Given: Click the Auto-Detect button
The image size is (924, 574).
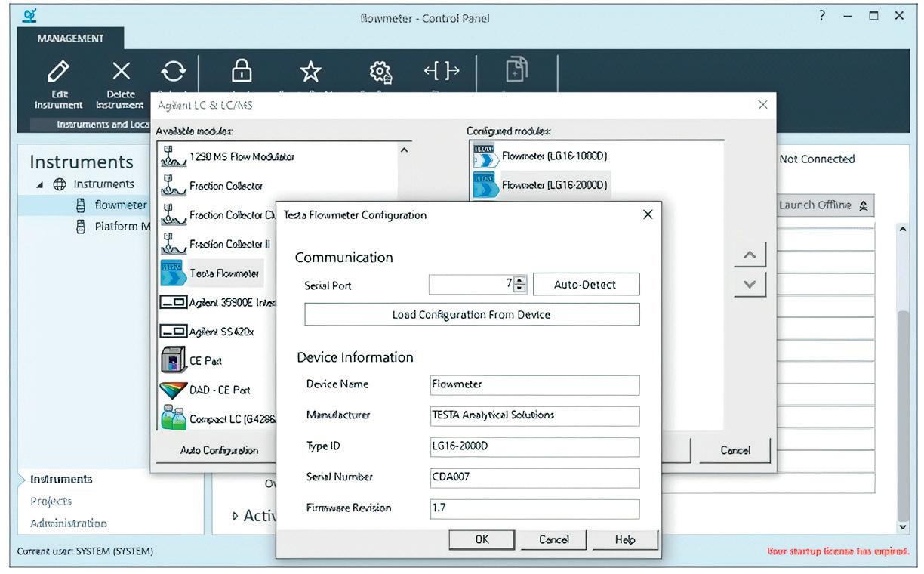Looking at the screenshot, I should (x=586, y=285).
